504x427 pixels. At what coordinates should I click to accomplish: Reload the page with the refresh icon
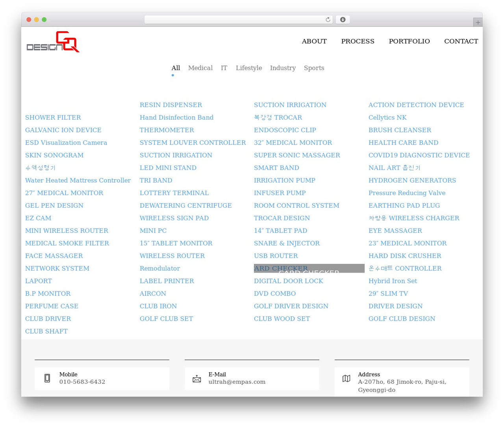pyautogui.click(x=328, y=20)
